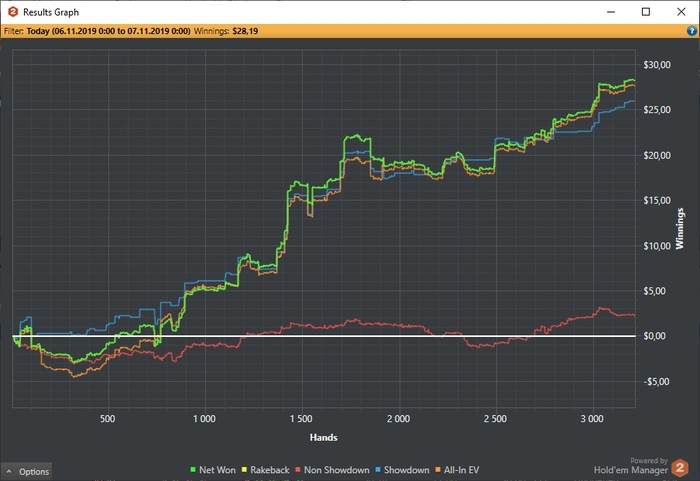Click the $10,00 y-axis label
The image size is (700, 481).
click(x=657, y=246)
